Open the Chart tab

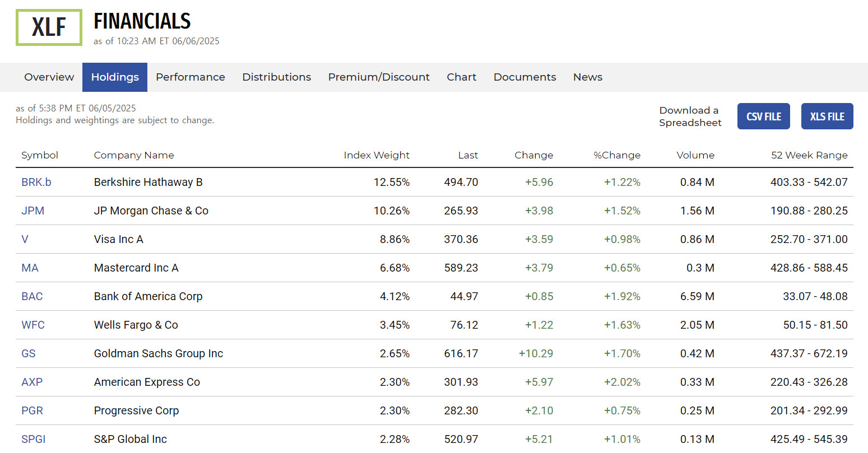[x=462, y=77]
